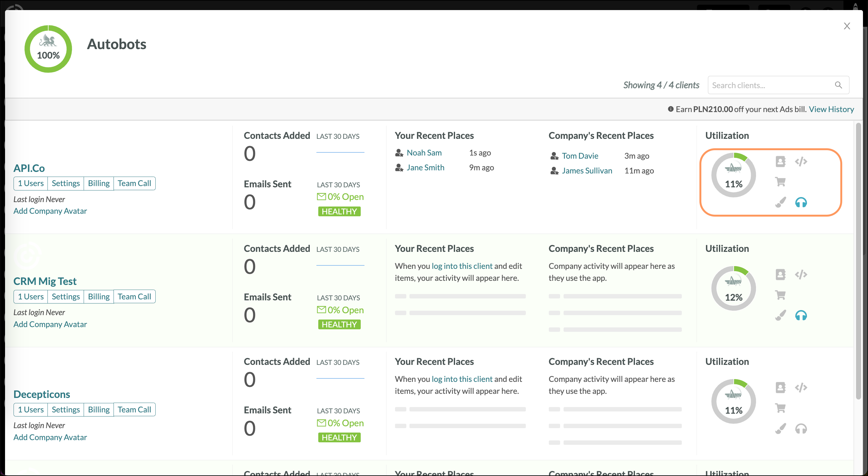The width and height of the screenshot is (868, 476).
Task: Click the shopping cart icon in API.Co utilization
Action: coord(780,182)
